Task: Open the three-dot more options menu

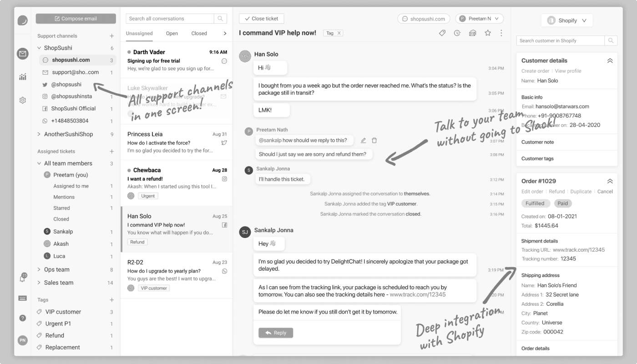Action: [501, 33]
